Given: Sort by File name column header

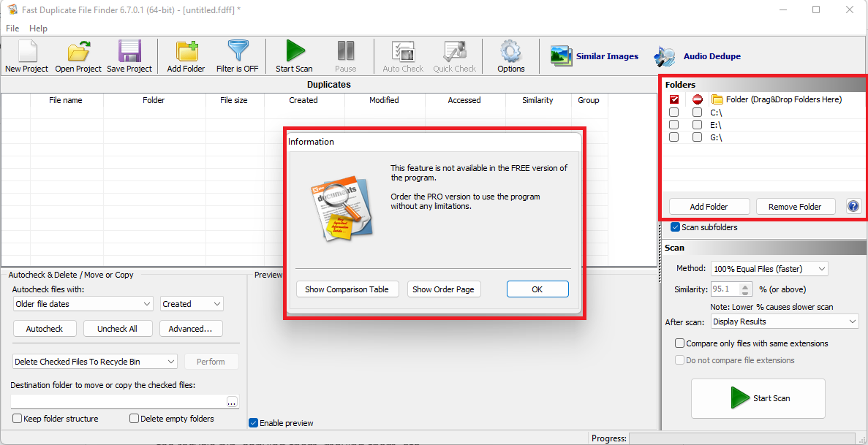Looking at the screenshot, I should click(67, 100).
